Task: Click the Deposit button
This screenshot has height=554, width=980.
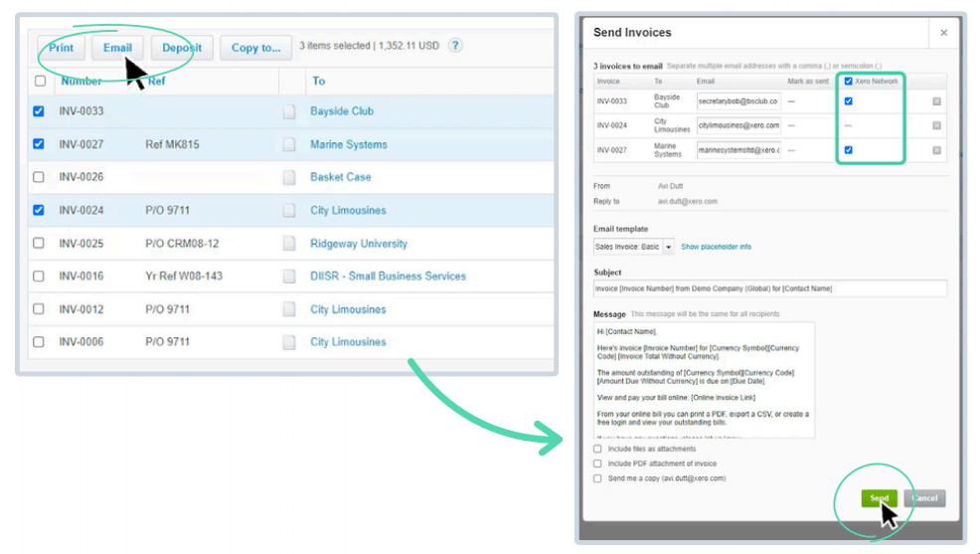Action: (182, 48)
